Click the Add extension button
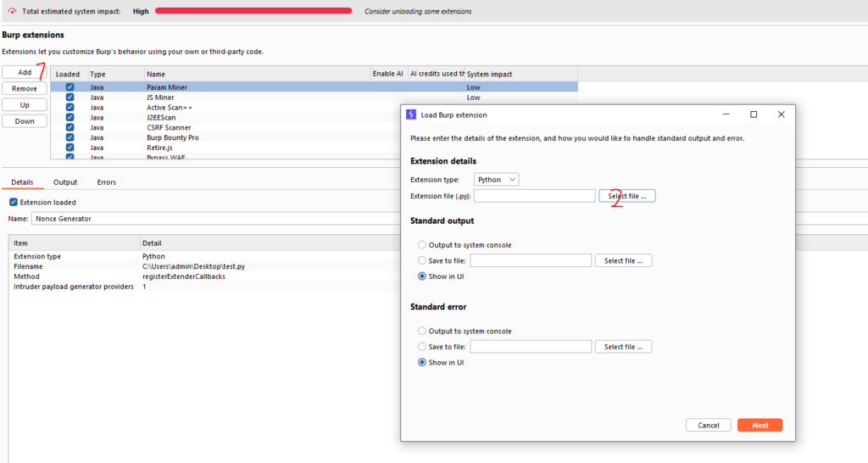 [x=25, y=72]
